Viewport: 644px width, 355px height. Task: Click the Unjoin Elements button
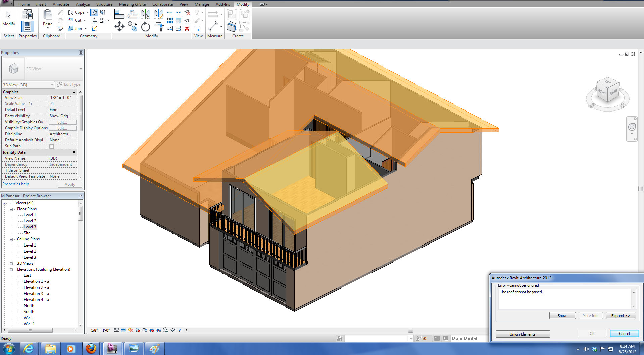tap(523, 334)
